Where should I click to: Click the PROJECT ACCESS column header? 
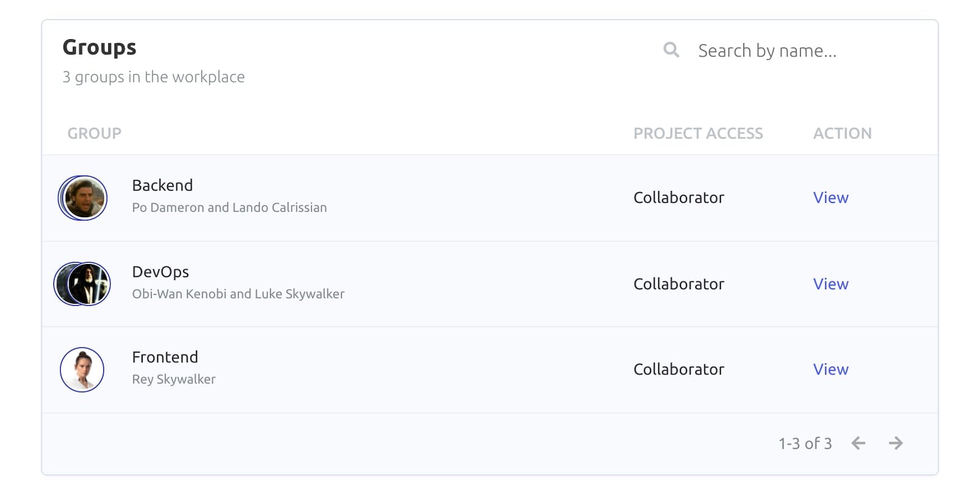coord(698,134)
